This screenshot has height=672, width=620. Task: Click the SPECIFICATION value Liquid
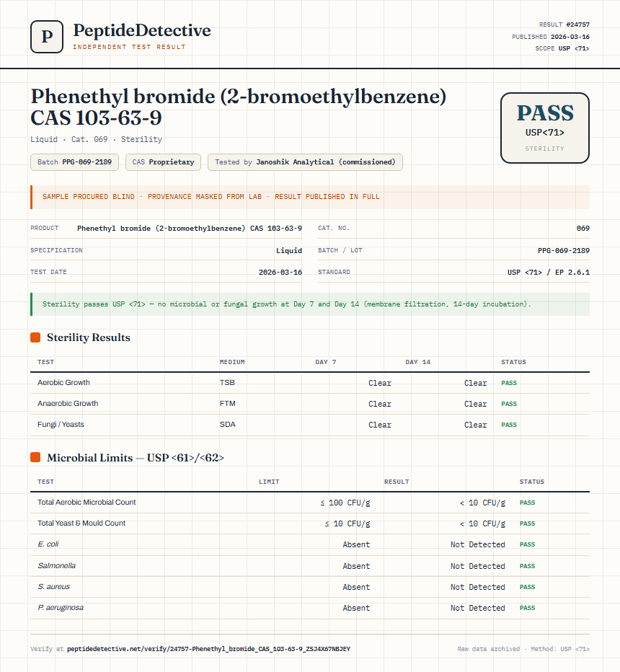click(289, 251)
